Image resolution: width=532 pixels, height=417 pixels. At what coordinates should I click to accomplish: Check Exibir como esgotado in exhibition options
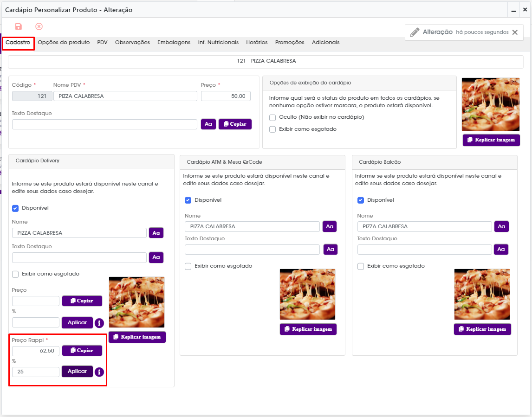point(272,129)
